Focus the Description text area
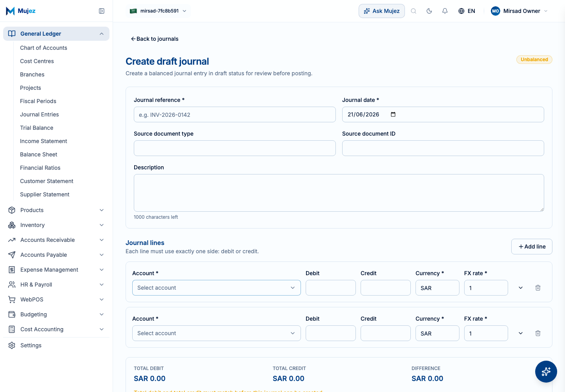The height and width of the screenshot is (392, 565). [x=339, y=193]
